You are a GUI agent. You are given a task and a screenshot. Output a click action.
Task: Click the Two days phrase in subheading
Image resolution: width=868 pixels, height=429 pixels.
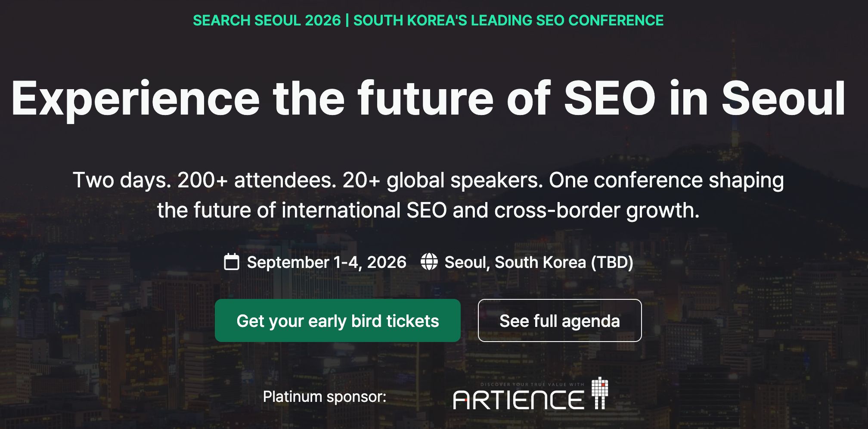122,180
